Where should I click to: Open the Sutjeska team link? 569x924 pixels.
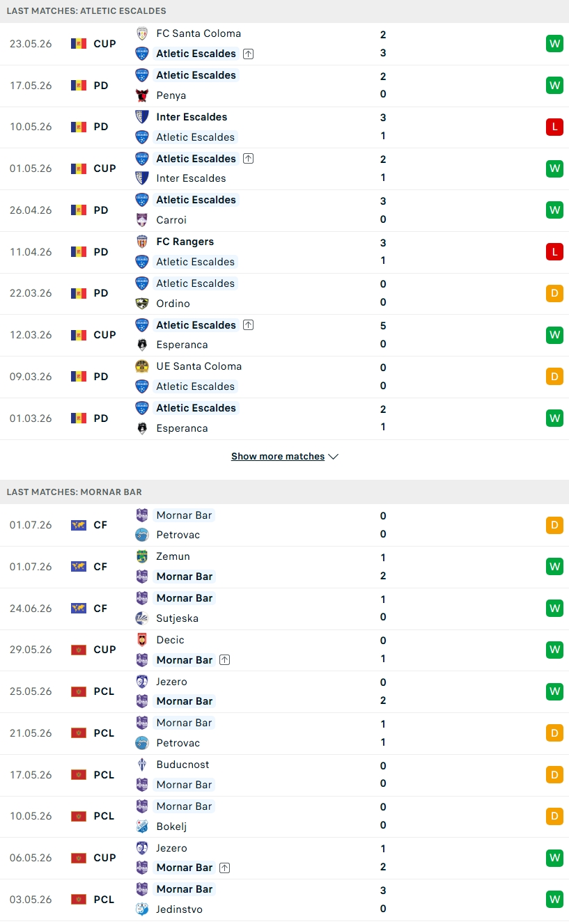coord(178,618)
